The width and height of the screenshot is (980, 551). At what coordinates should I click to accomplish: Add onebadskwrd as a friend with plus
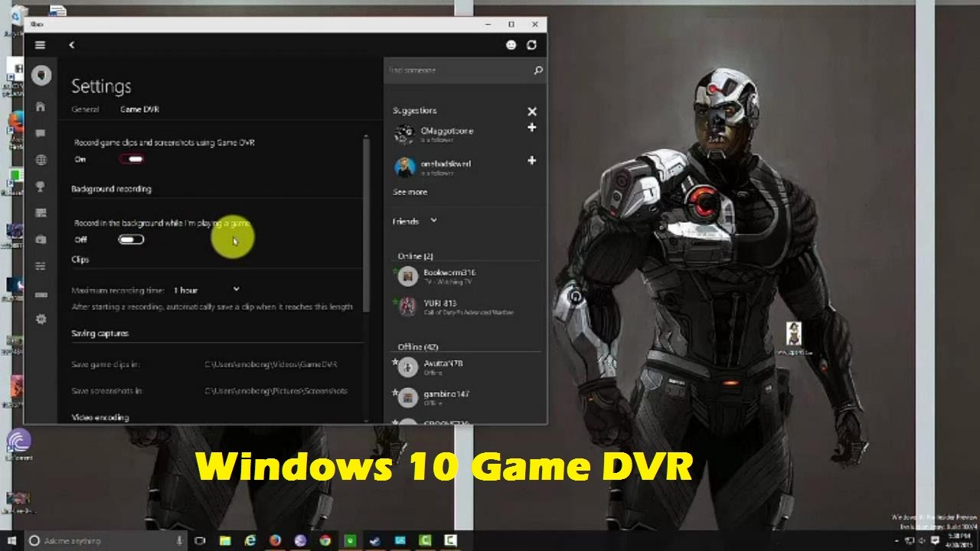pyautogui.click(x=532, y=161)
